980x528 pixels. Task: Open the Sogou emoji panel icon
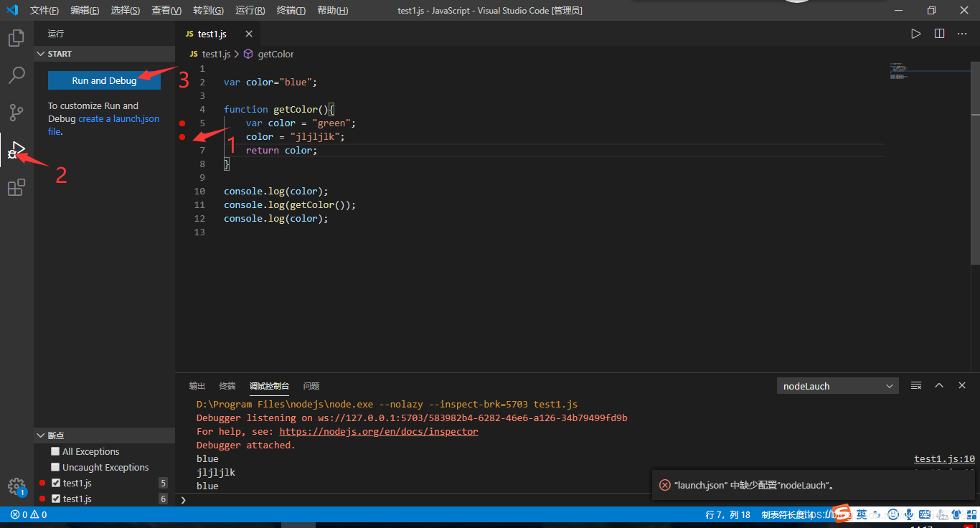[x=893, y=514]
